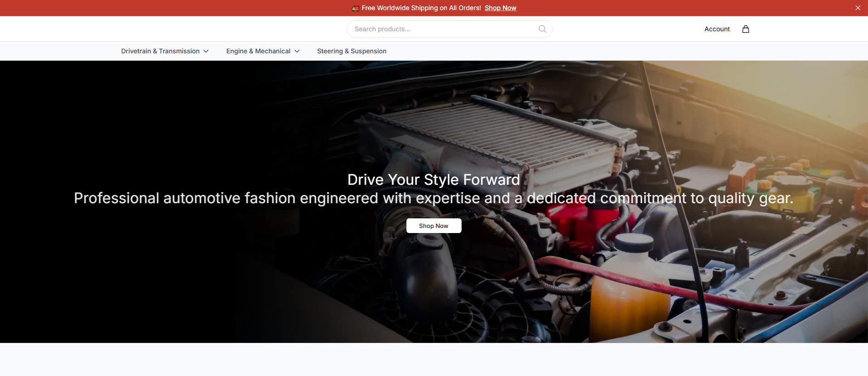Screen dimensions: 868x376
Task: Open the Account page
Action: click(717, 29)
